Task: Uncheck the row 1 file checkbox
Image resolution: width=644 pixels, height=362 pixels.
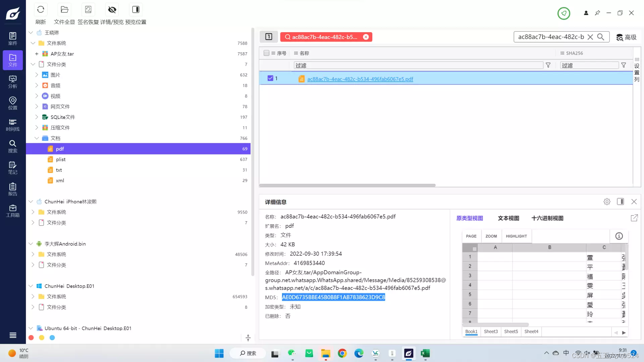Action: pyautogui.click(x=270, y=78)
